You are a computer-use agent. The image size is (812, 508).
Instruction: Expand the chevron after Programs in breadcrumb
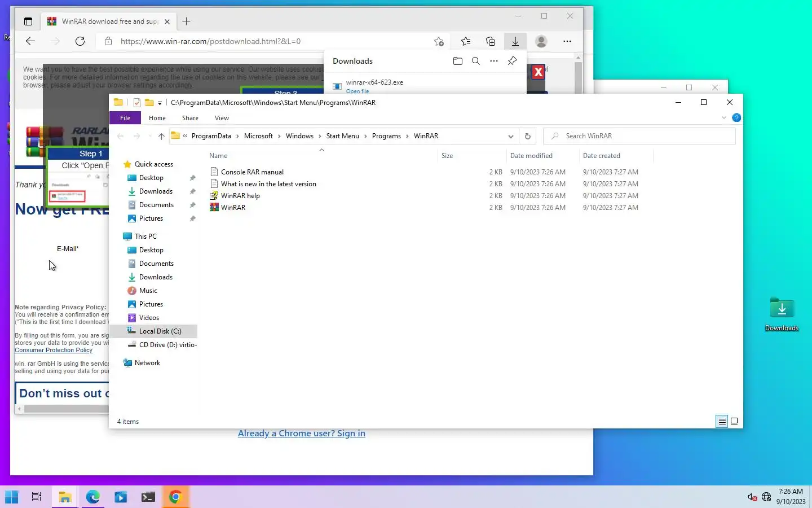407,136
